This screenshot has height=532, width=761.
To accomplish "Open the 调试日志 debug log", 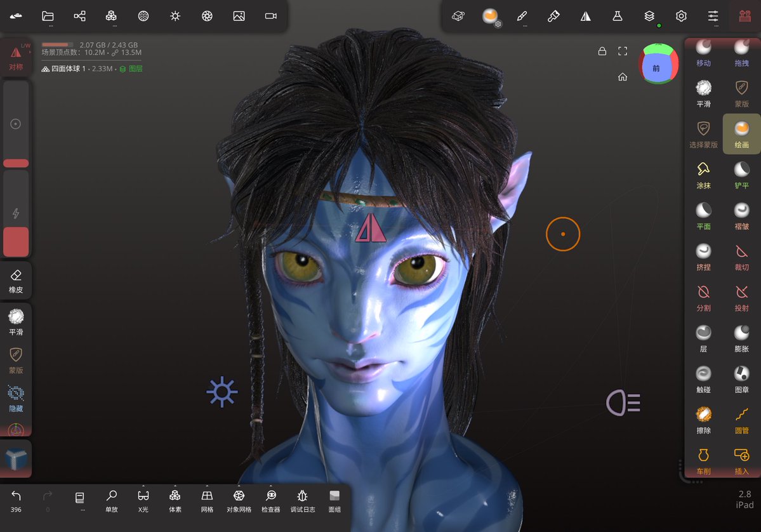I will point(302,500).
